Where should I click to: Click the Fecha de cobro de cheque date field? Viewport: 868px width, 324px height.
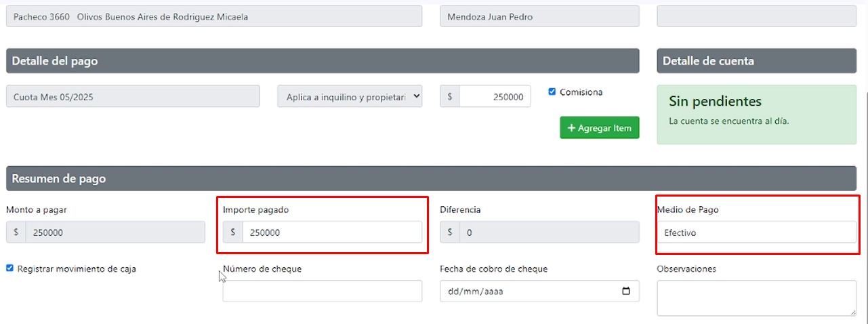pyautogui.click(x=539, y=291)
